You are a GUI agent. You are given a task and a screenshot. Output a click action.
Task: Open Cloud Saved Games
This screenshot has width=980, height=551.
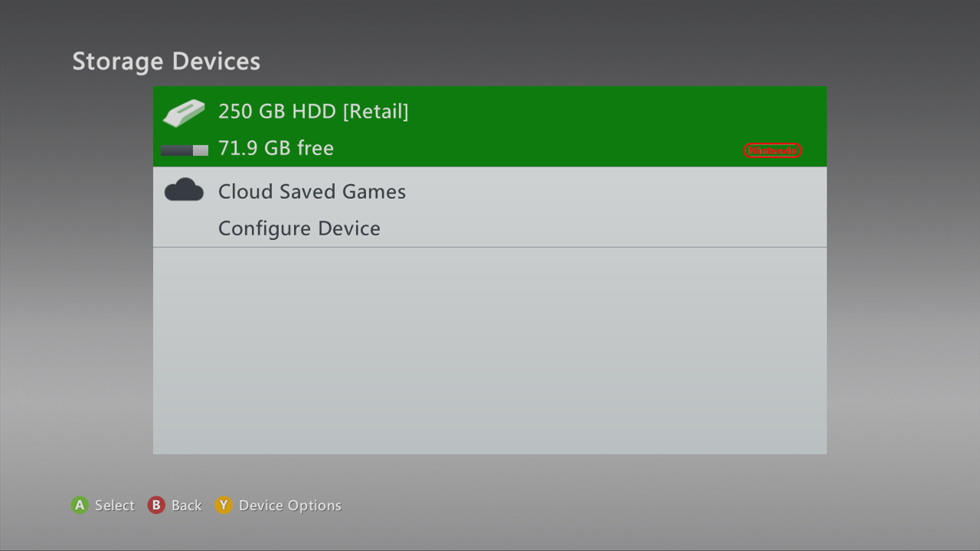point(312,192)
